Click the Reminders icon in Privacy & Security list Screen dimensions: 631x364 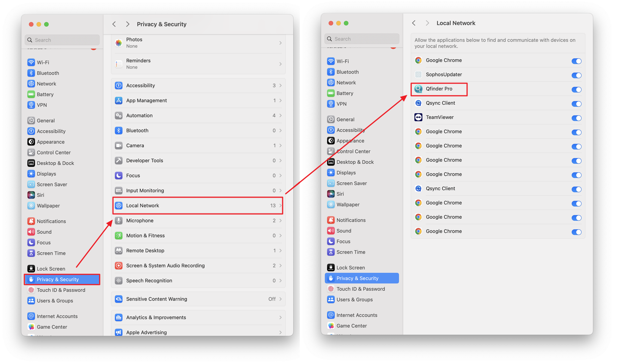(119, 64)
